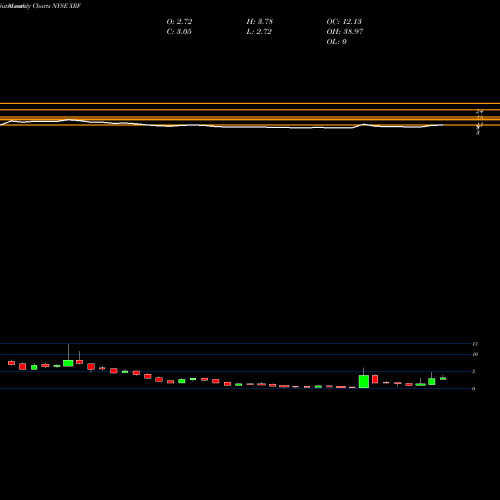Click price axis label 10
Viewport: 500px width, 500px height.
click(x=475, y=354)
